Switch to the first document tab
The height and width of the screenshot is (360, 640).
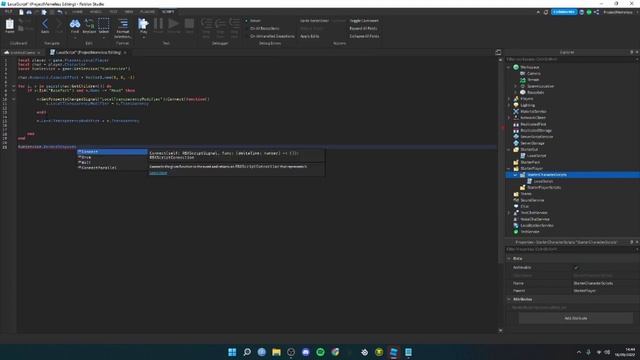(22, 52)
